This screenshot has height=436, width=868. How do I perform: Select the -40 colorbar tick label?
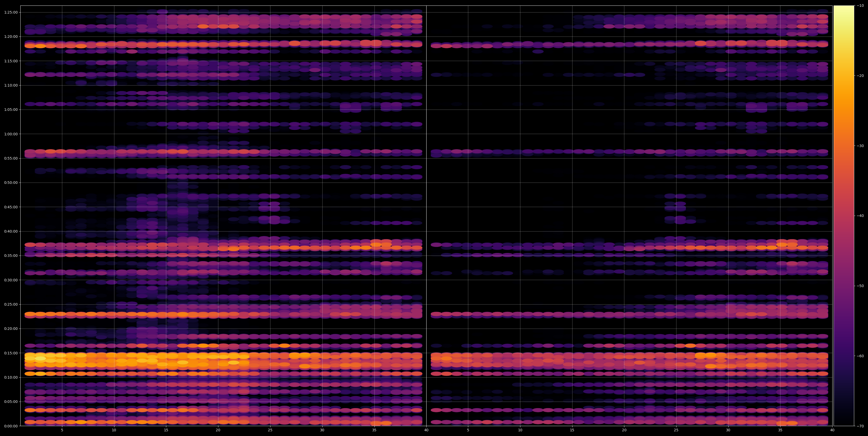(x=860, y=216)
